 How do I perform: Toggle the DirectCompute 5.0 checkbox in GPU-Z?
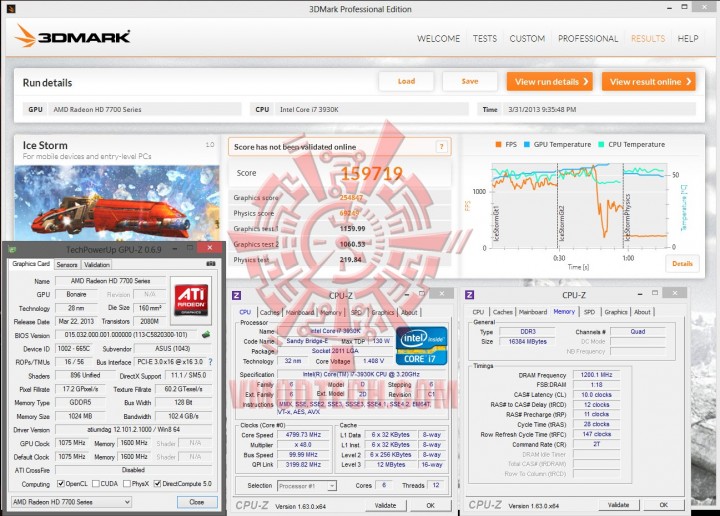pos(158,483)
